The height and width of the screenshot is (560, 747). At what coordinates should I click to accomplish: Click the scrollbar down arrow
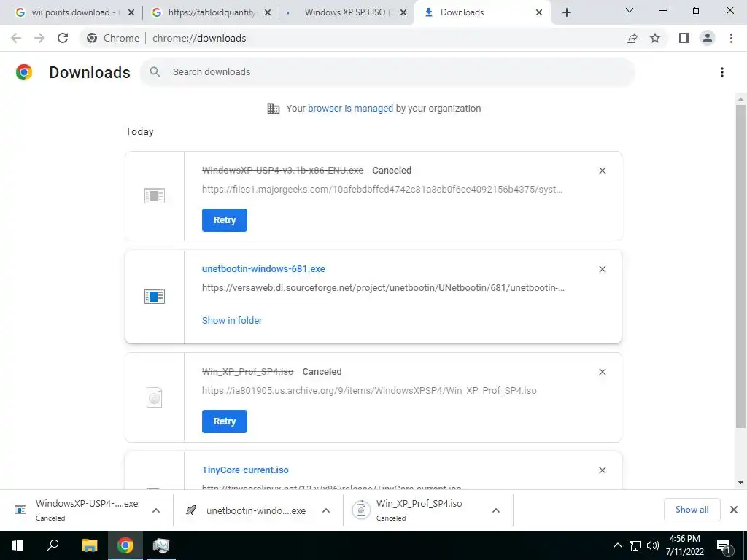pos(740,483)
